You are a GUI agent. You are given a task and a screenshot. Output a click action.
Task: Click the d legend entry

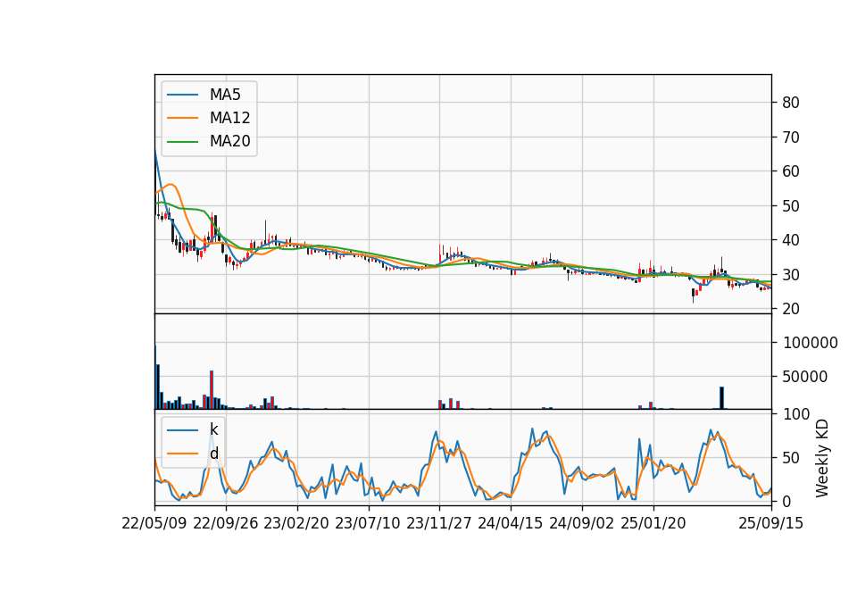[213, 454]
